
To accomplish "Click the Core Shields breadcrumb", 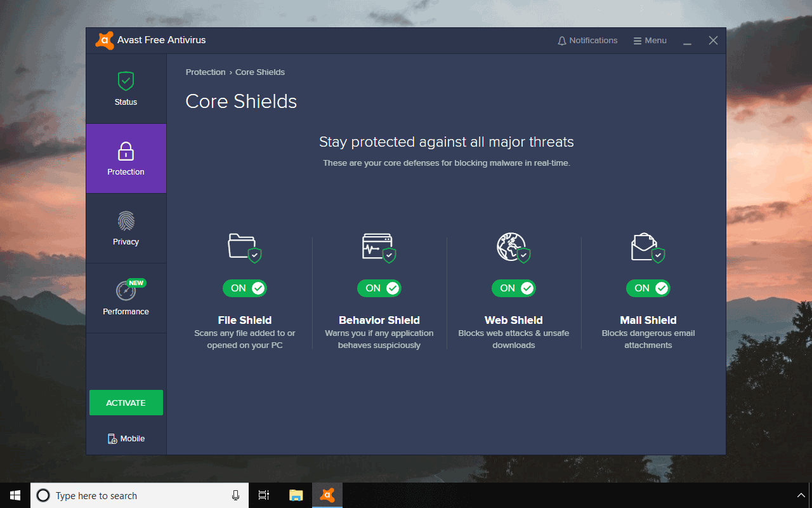I will (x=260, y=72).
